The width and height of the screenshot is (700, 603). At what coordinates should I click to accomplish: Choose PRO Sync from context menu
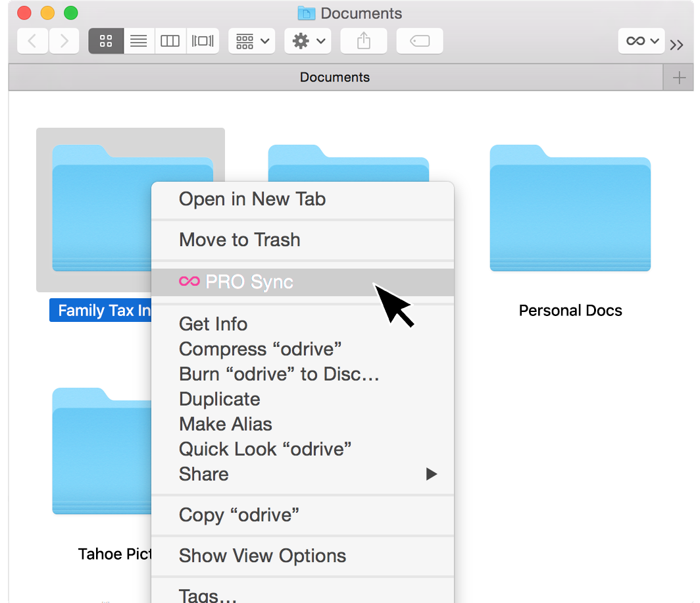[249, 282]
